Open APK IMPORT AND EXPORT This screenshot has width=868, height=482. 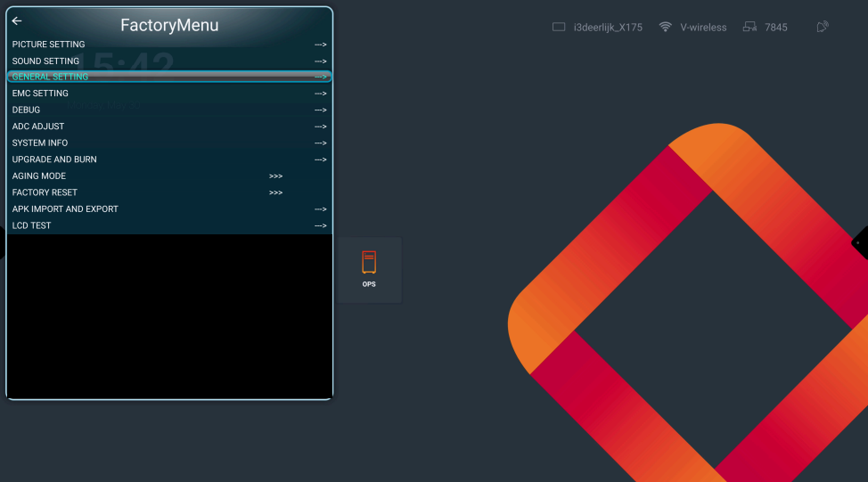coord(65,209)
